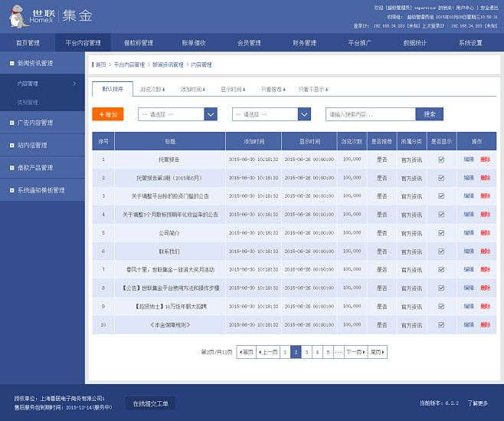Screen dimensions: 504x421
Task: Click the 搜索 button
Action: [430, 114]
